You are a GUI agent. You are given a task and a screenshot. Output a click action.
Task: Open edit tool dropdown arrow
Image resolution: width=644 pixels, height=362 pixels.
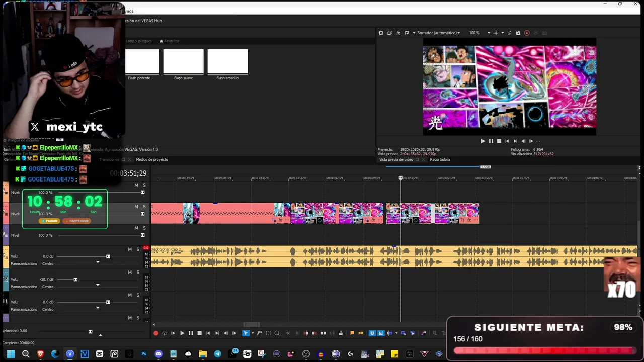252,333
